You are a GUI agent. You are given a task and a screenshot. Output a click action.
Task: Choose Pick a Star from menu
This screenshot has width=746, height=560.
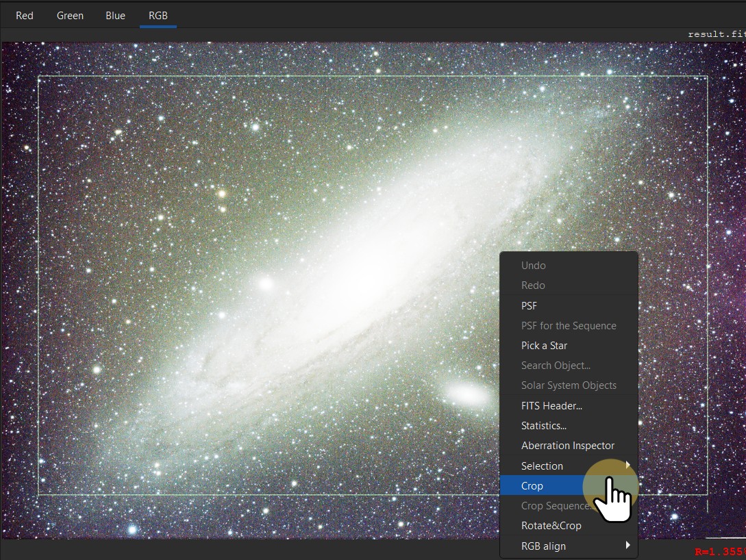(x=544, y=346)
